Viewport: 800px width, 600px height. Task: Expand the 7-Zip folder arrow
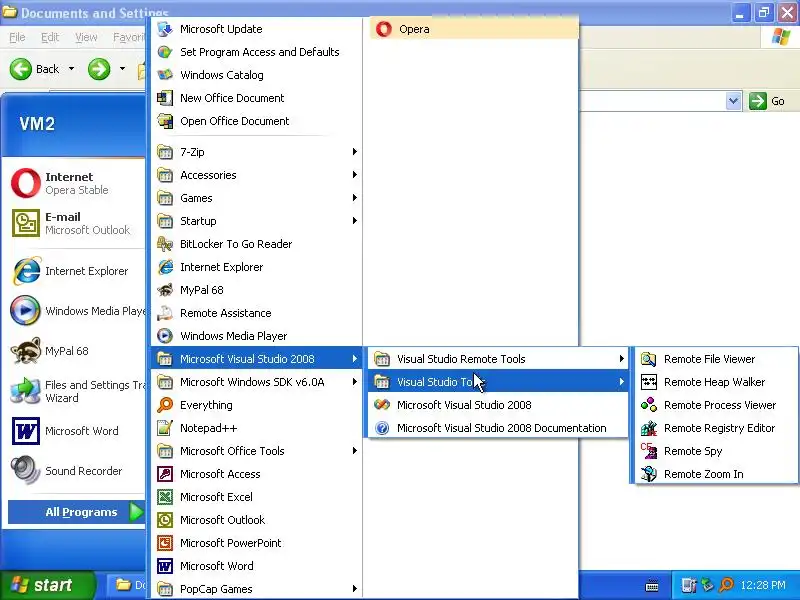coord(354,152)
